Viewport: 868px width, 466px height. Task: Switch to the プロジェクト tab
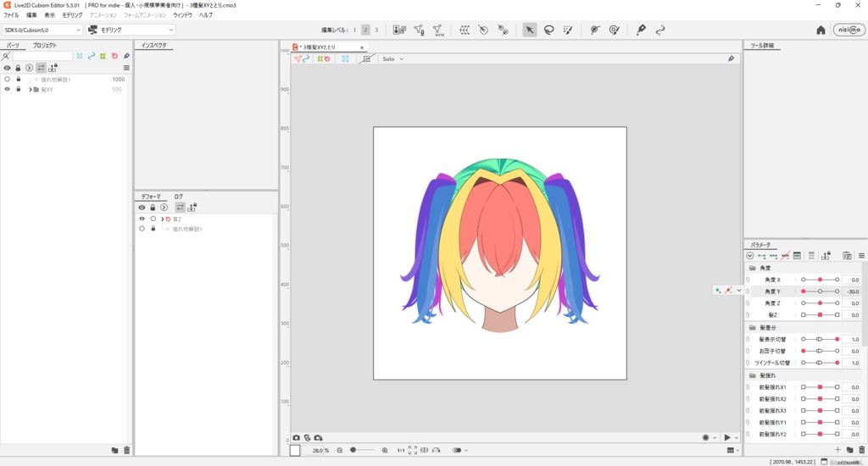tap(45, 45)
